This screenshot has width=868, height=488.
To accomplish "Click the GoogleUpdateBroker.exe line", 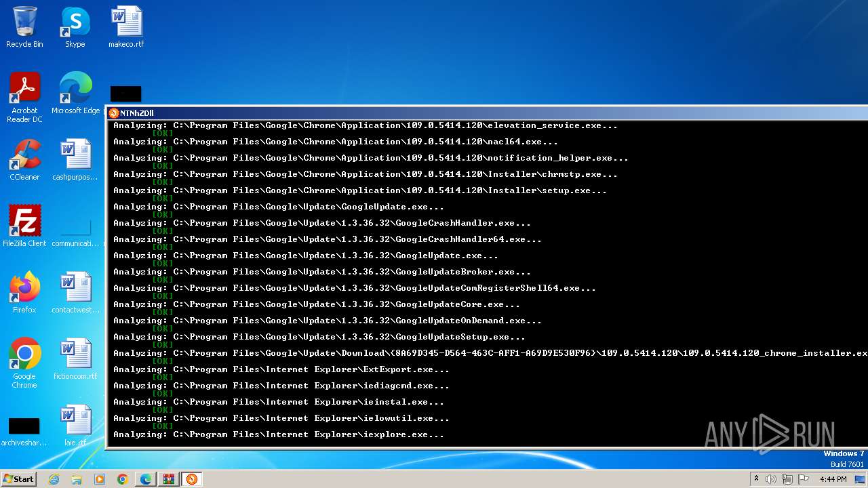I will pos(322,272).
